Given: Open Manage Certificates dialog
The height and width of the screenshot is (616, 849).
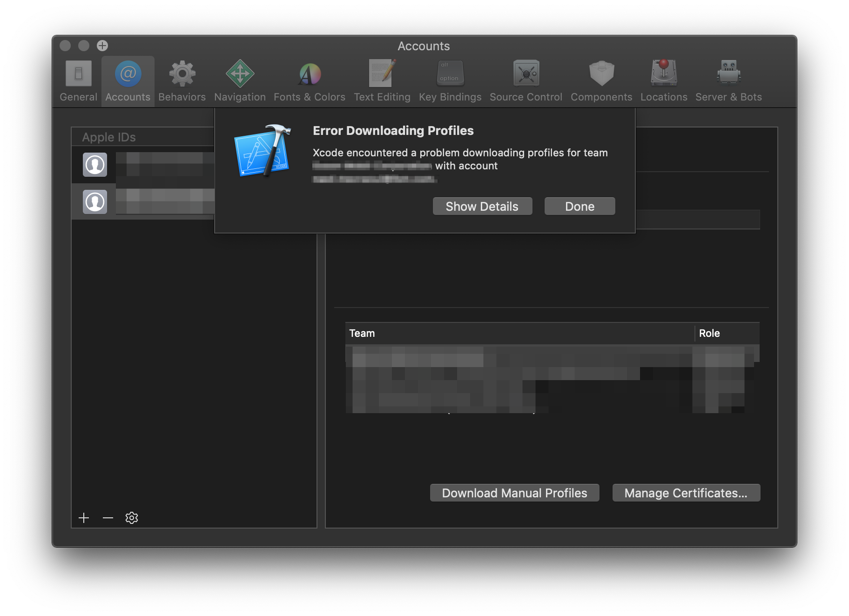Looking at the screenshot, I should pos(686,493).
